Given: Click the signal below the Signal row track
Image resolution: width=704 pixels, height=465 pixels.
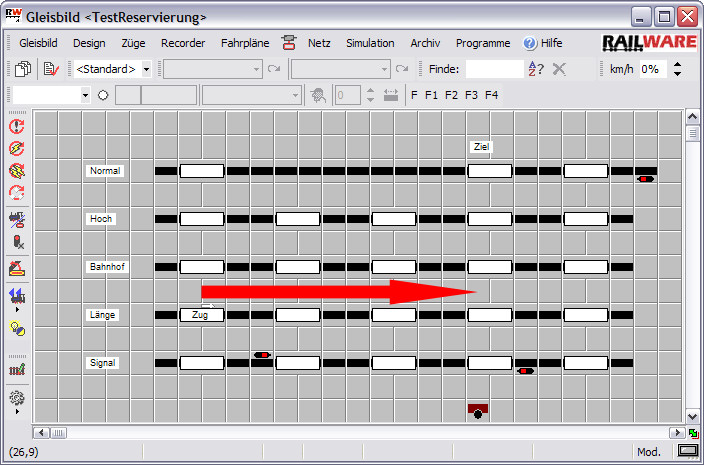Looking at the screenshot, I should tap(525, 371).
